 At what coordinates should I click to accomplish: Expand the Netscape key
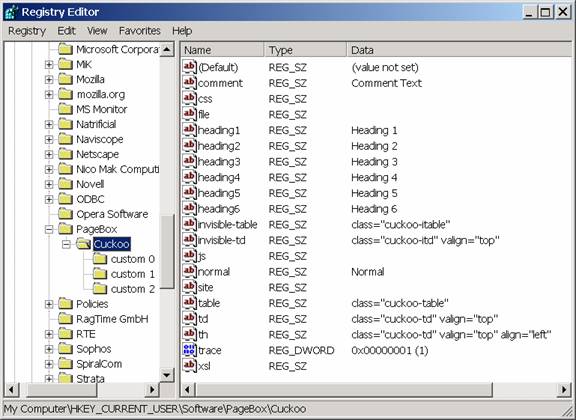[49, 154]
